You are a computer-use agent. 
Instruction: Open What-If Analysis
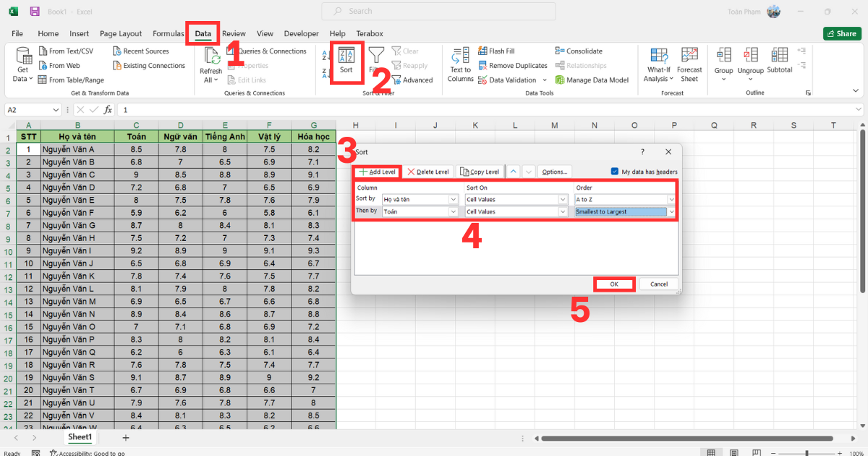coord(658,65)
